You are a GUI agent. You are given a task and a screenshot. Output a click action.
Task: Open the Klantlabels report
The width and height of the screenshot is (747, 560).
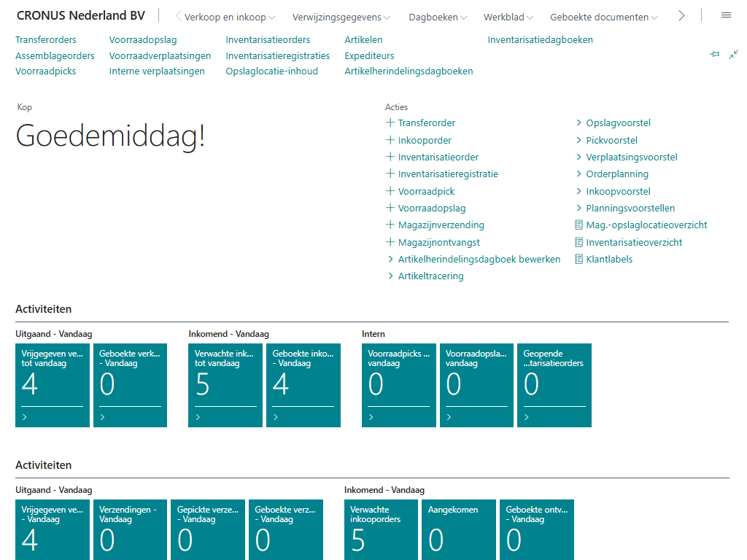(609, 260)
